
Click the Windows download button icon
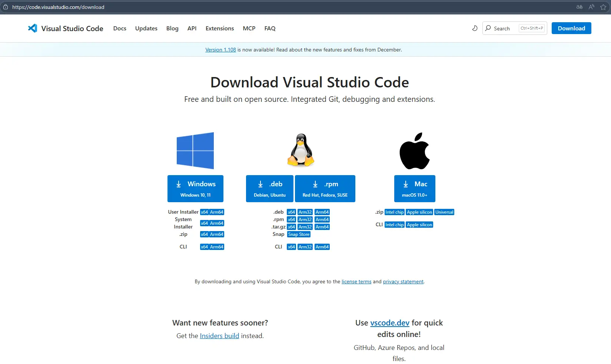179,184
